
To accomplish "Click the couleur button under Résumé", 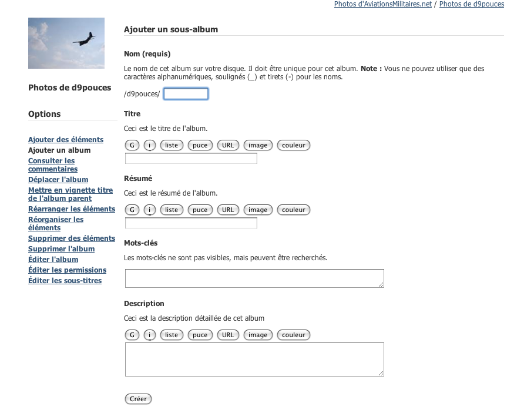I will click(294, 210).
